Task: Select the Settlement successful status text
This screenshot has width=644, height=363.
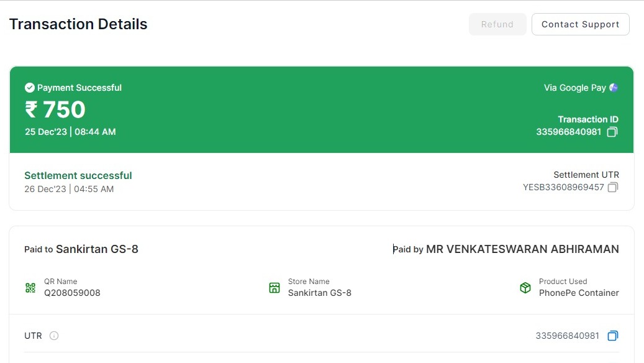Action: [78, 175]
